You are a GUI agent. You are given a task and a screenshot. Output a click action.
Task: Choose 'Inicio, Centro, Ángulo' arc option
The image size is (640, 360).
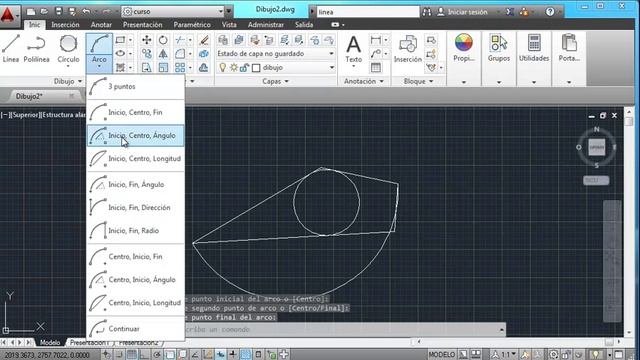coord(136,136)
